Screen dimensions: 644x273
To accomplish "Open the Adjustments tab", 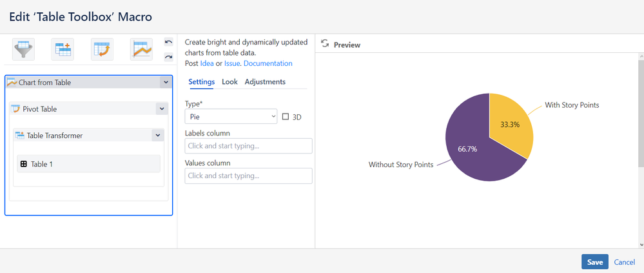I will pos(265,82).
